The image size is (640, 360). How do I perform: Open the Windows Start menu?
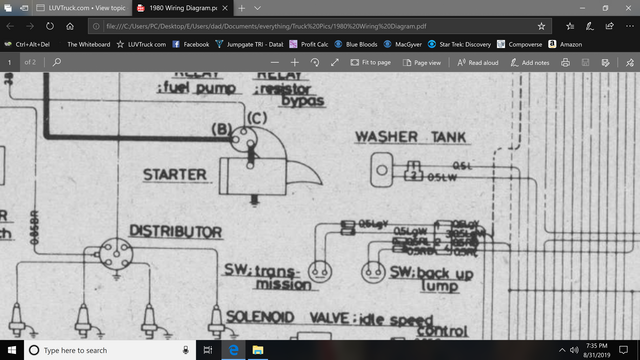coord(12,350)
